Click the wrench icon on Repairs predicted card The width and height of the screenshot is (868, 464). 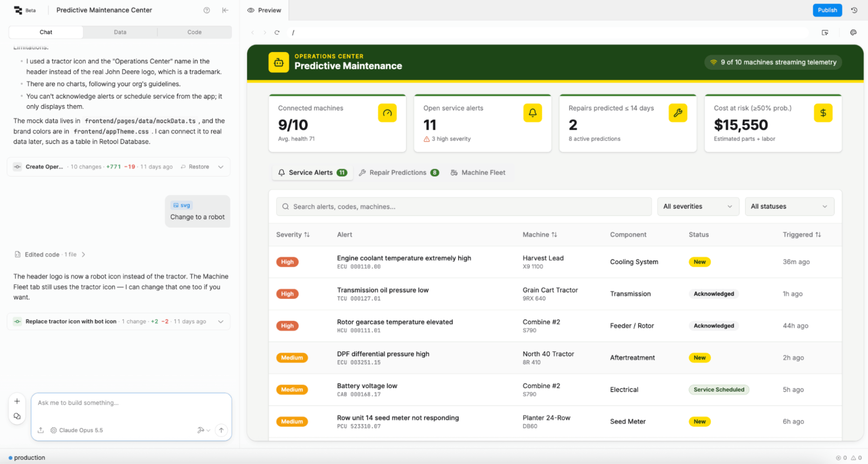[x=678, y=113]
